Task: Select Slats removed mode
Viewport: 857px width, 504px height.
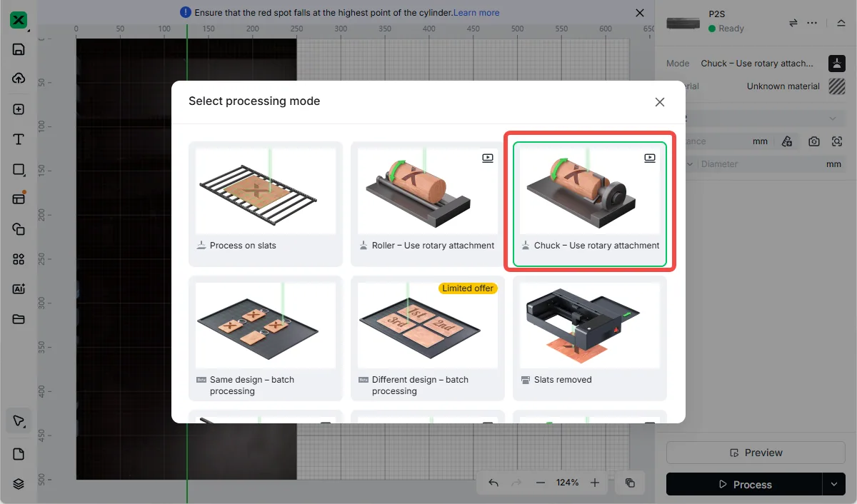Action: pyautogui.click(x=590, y=338)
